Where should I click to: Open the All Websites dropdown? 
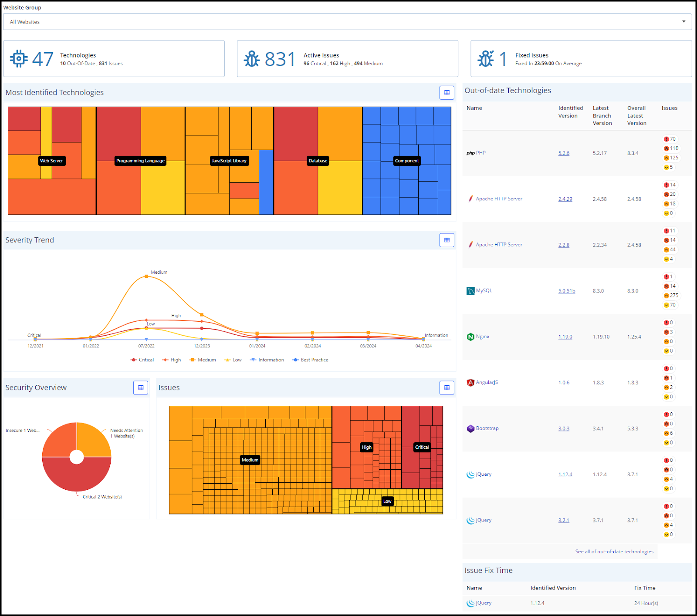[x=684, y=21]
